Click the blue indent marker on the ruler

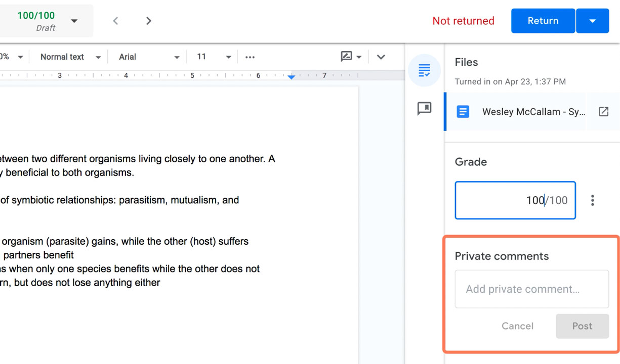coord(291,77)
